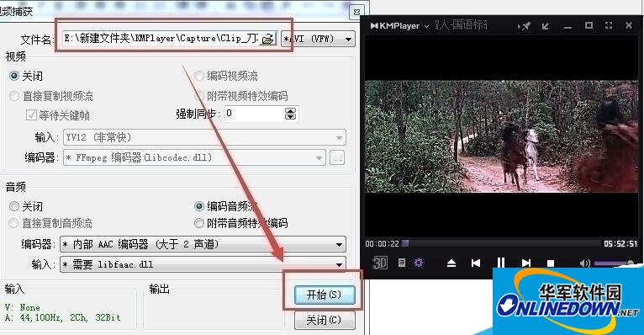
Task: Increase the 强制同步 stepper value
Action: (290, 110)
